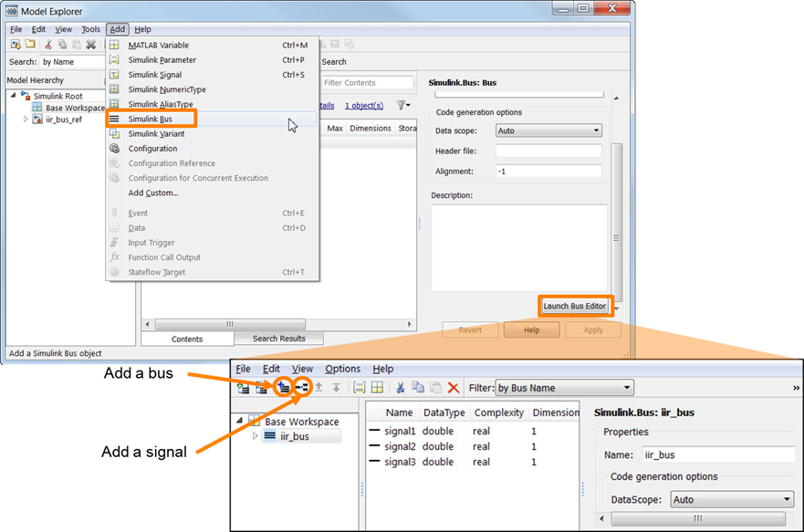Image resolution: width=804 pixels, height=532 pixels.
Task: Collapse the Base Workspace node in Bus Editor
Action: tap(239, 421)
